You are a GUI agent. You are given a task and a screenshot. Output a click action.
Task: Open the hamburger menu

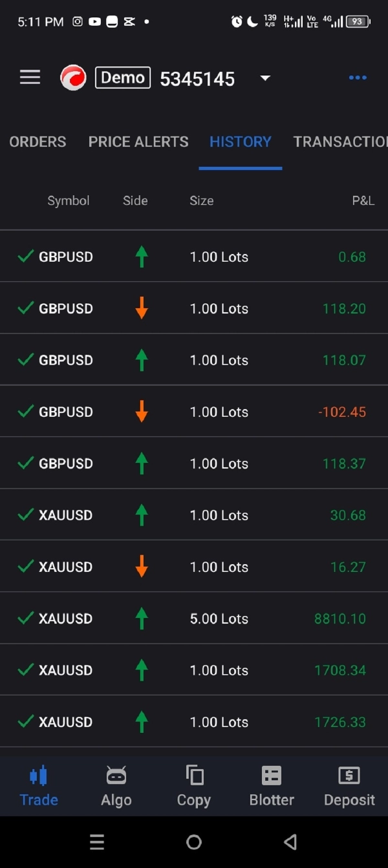[30, 78]
